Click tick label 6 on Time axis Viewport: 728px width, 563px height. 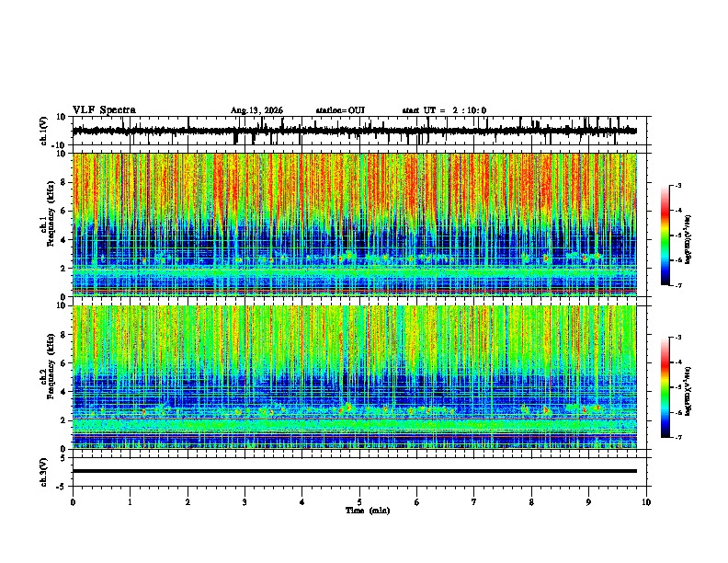tap(417, 502)
